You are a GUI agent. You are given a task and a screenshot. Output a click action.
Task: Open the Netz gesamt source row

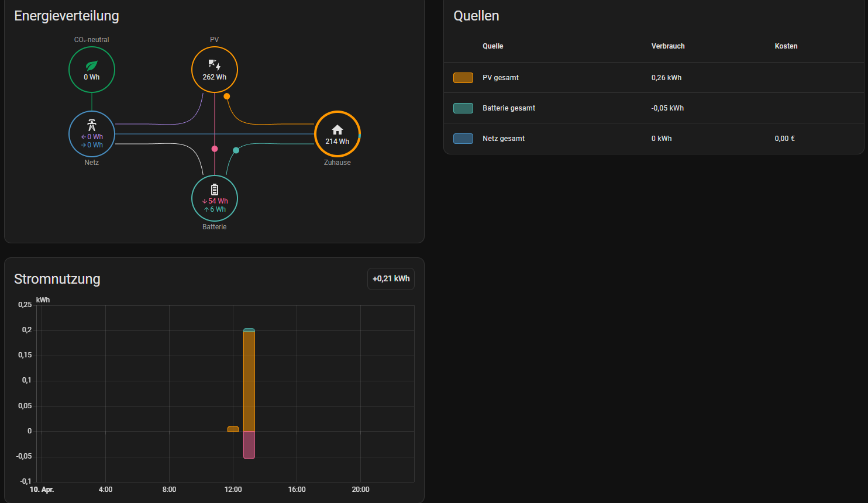point(504,139)
